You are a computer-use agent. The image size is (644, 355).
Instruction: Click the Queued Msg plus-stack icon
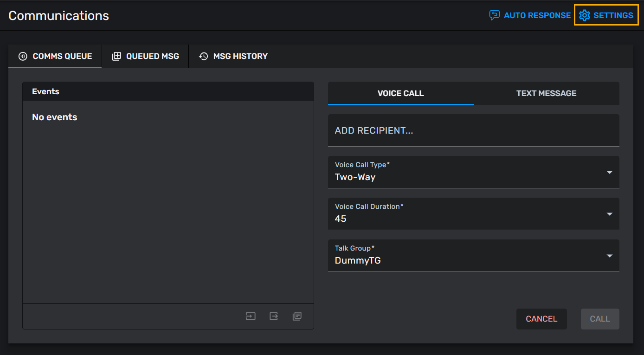pyautogui.click(x=116, y=56)
